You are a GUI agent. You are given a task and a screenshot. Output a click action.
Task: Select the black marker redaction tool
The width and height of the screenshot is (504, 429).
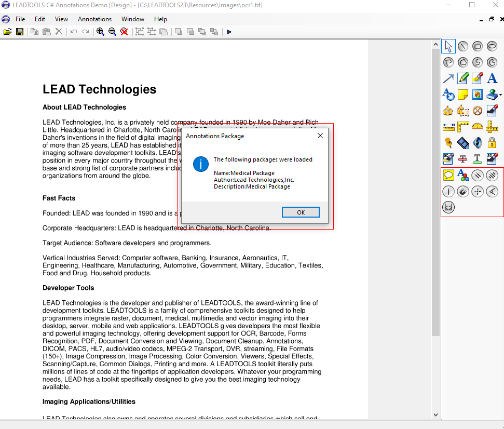[492, 111]
